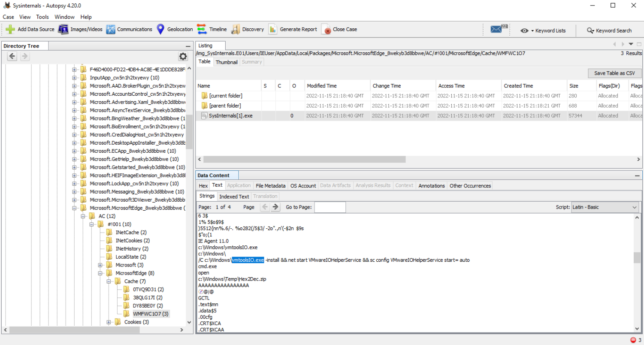This screenshot has height=345, width=644.
Task: Open the Keyword Lists dropdown
Action: pos(543,30)
